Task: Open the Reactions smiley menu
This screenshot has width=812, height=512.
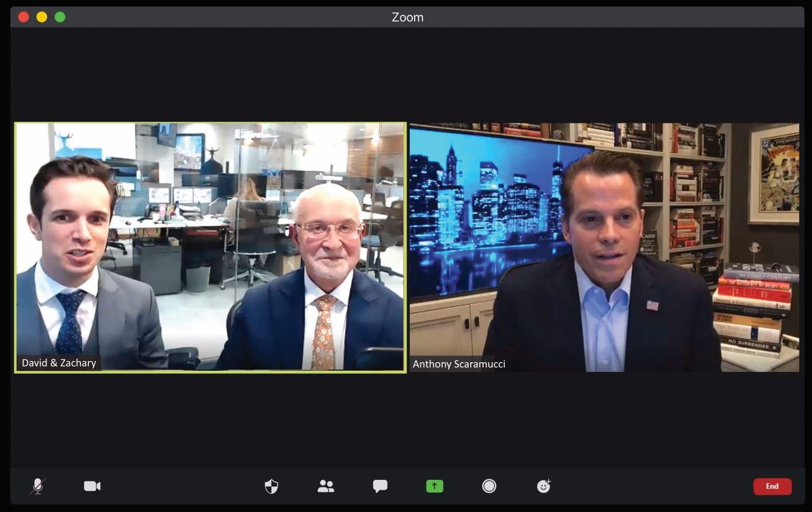Action: click(543, 487)
